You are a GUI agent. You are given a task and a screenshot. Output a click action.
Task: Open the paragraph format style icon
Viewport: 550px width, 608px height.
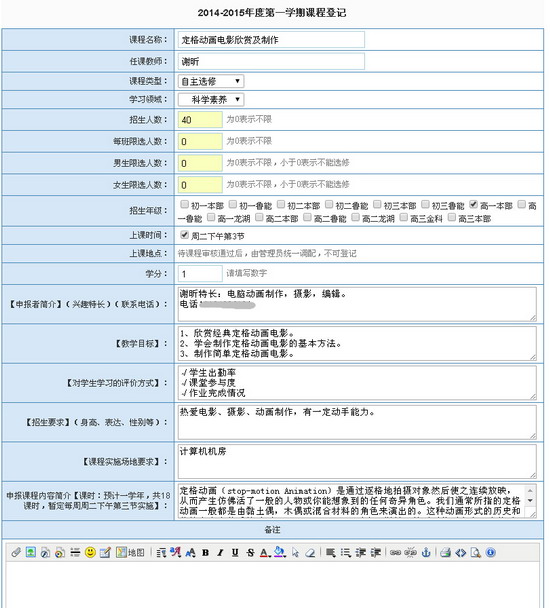[161, 552]
